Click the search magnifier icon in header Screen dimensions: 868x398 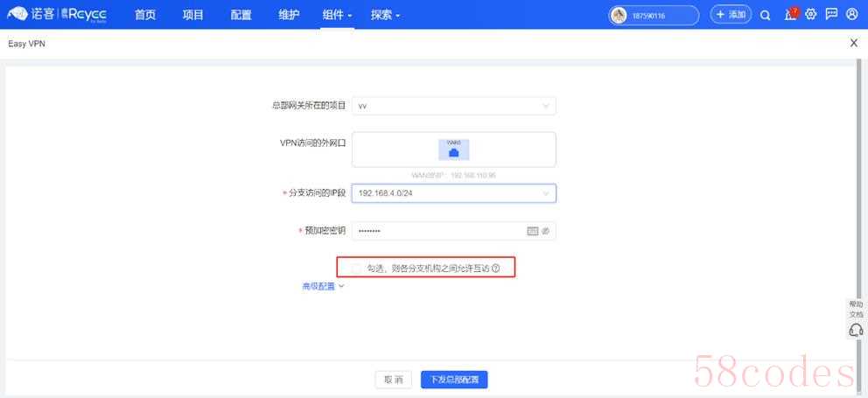765,15
